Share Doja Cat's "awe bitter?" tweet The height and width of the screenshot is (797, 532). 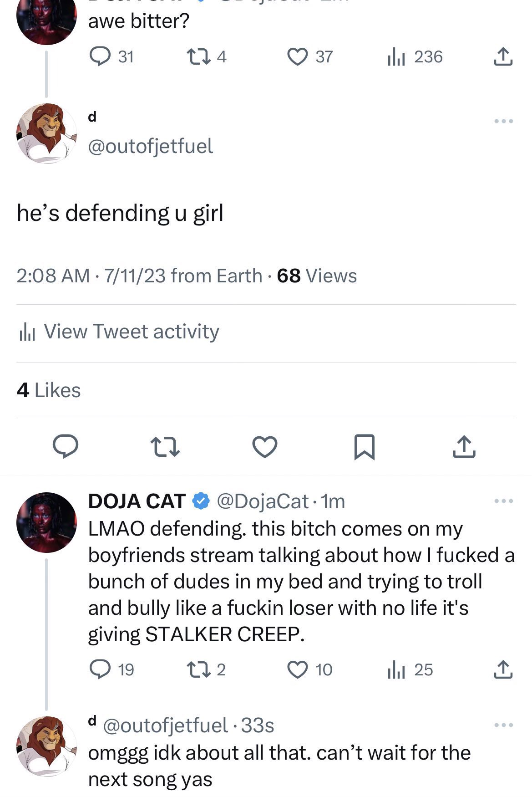pos(503,57)
